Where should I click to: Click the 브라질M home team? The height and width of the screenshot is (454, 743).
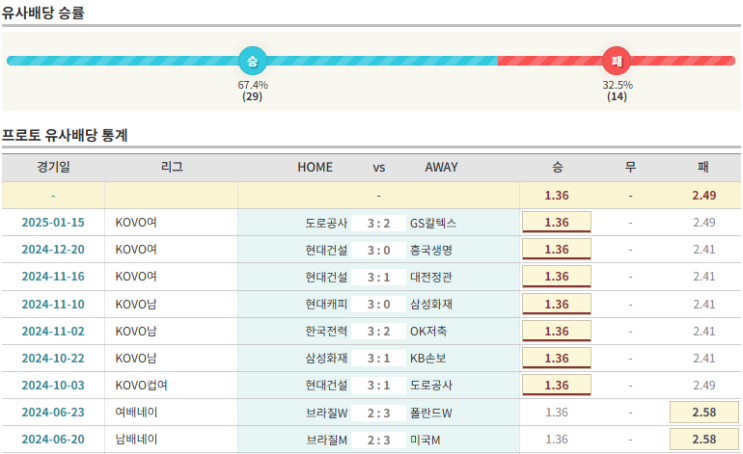point(327,440)
